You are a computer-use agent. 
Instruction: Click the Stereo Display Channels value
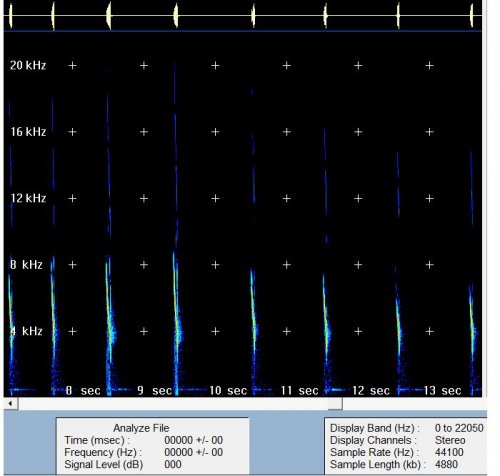[x=450, y=440]
